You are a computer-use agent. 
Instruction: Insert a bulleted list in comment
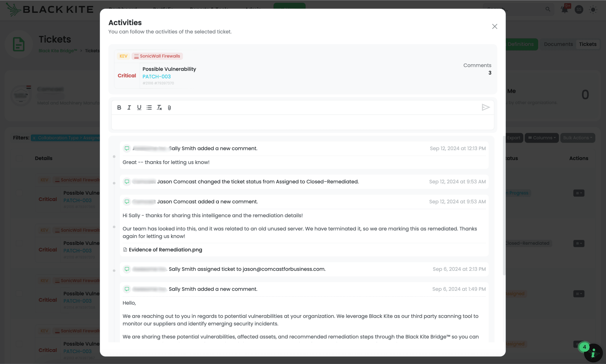pos(149,107)
